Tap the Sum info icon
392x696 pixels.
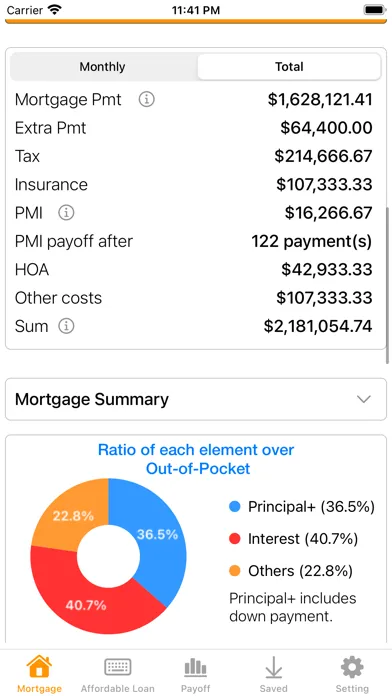[66, 326]
